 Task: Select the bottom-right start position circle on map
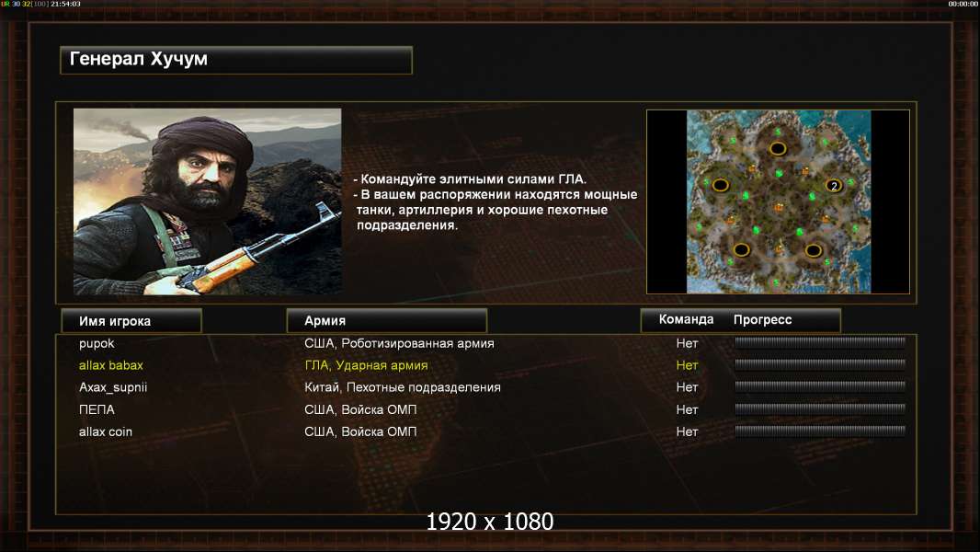pyautogui.click(x=813, y=250)
